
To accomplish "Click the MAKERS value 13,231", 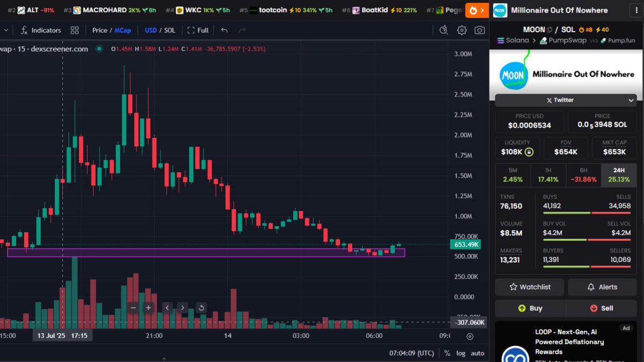I will click(x=510, y=260).
